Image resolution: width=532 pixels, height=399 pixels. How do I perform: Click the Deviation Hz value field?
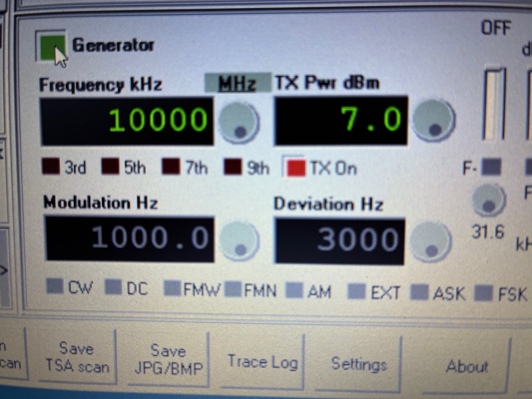340,241
